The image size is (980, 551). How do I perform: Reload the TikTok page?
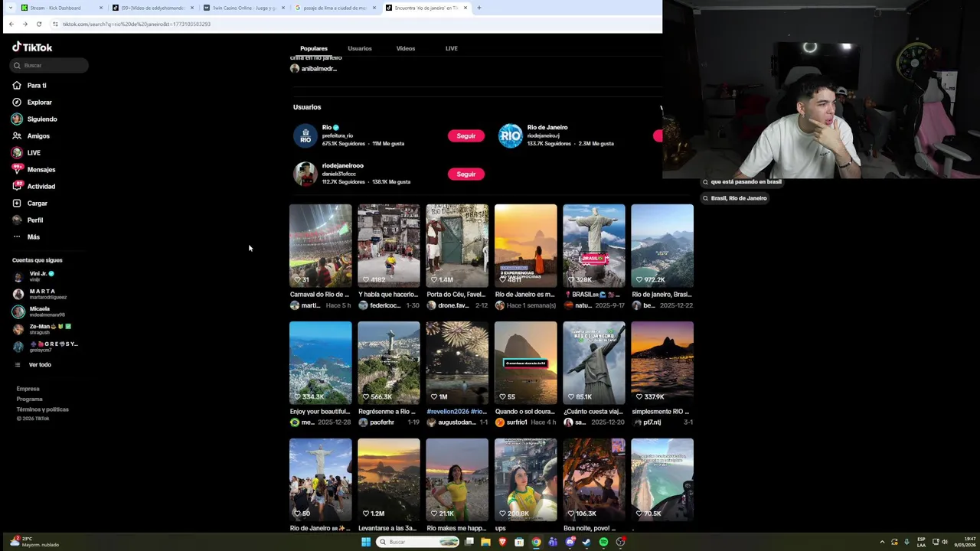(x=39, y=24)
